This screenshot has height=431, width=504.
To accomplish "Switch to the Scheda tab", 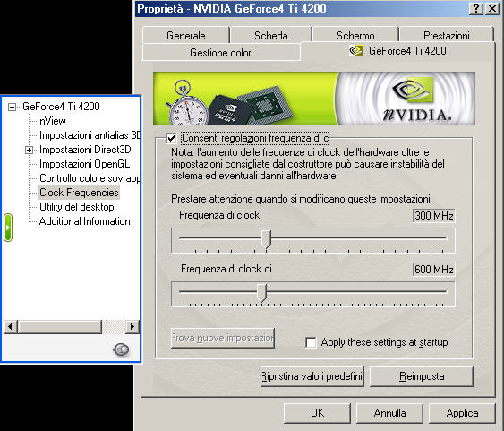I will point(271,35).
